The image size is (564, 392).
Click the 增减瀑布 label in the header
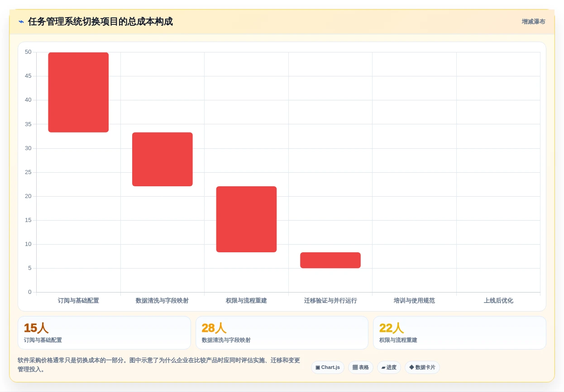533,22
